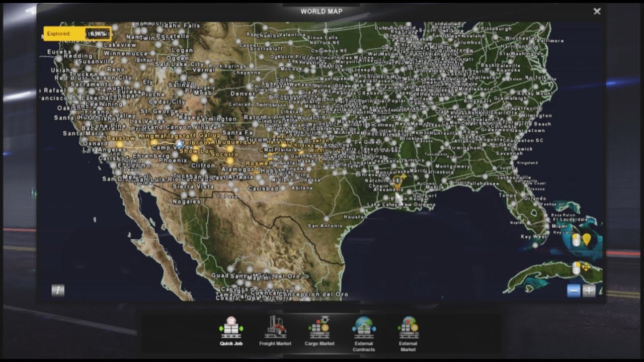Click the Salt Lake City label
Viewport: 644px width, 362px height.
tap(179, 64)
